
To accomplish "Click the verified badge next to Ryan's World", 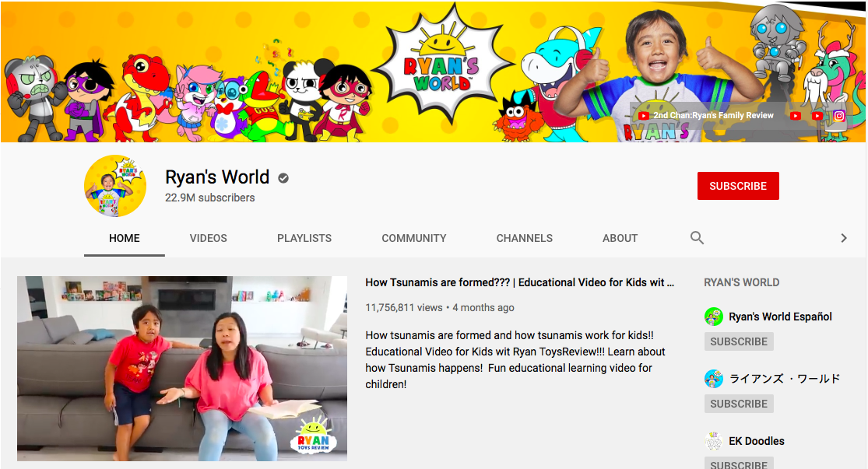I will (x=283, y=178).
